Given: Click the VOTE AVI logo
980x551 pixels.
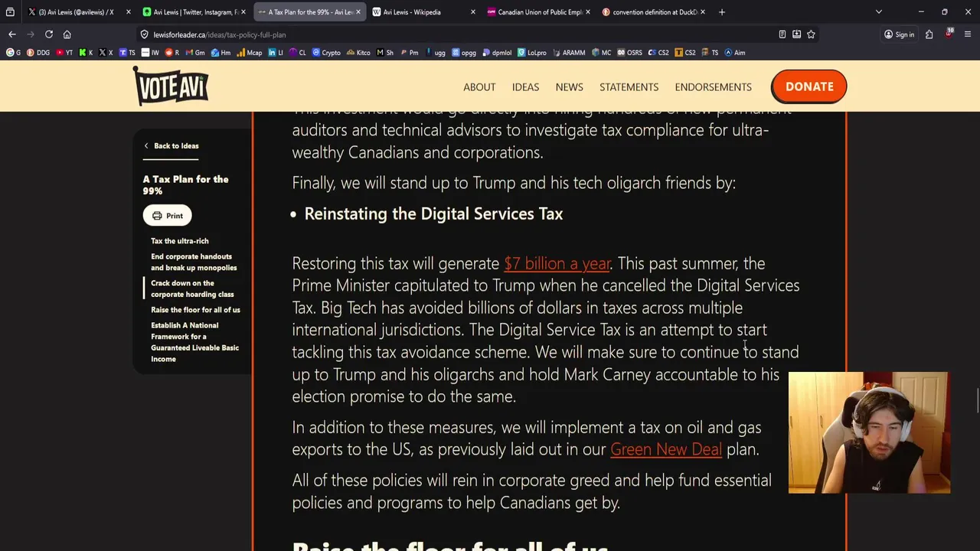Looking at the screenshot, I should point(171,85).
